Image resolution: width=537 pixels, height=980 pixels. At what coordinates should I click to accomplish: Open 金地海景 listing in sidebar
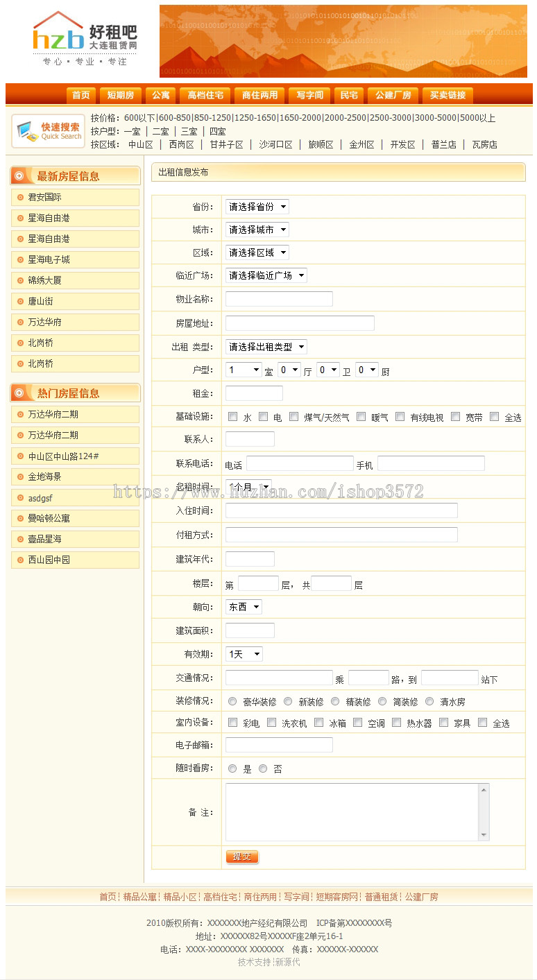[75, 476]
